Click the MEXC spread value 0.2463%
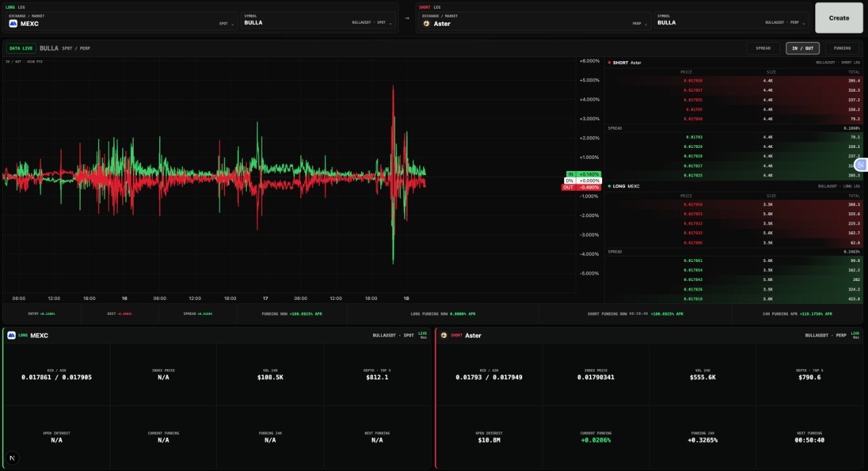This screenshot has width=868, height=471. (x=852, y=252)
